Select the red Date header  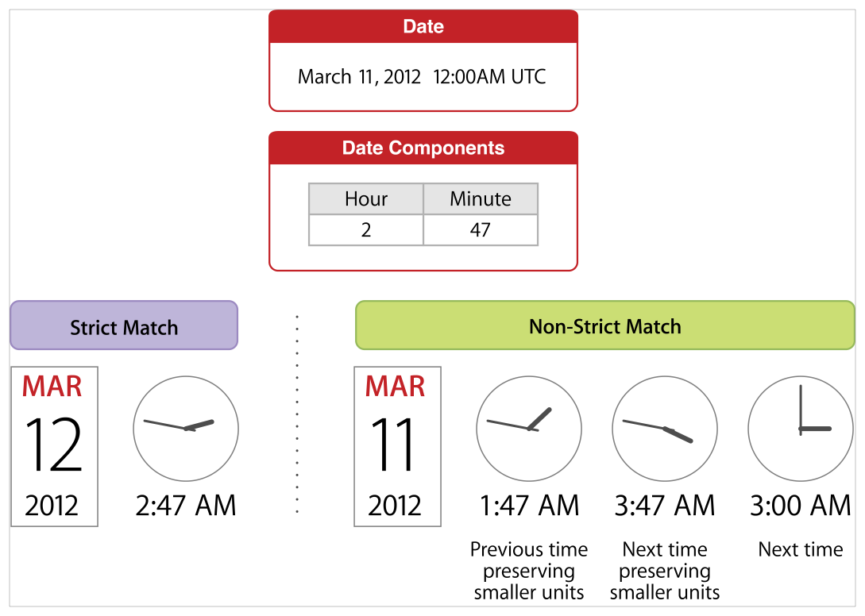[x=423, y=27]
